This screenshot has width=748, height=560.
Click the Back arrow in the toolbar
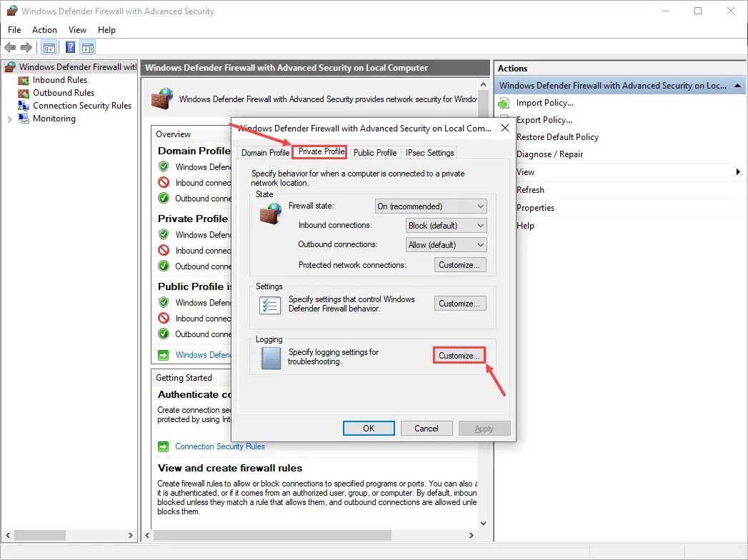9,47
